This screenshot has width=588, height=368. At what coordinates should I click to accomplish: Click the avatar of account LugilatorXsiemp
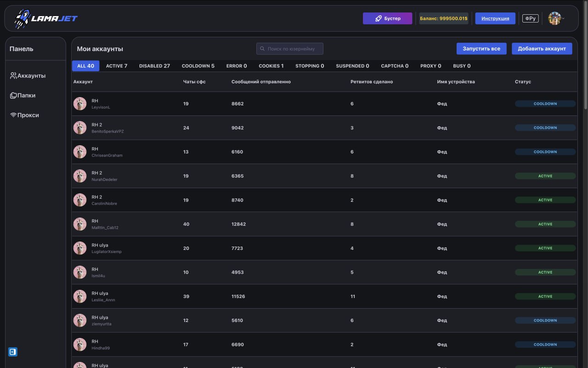[x=80, y=248]
